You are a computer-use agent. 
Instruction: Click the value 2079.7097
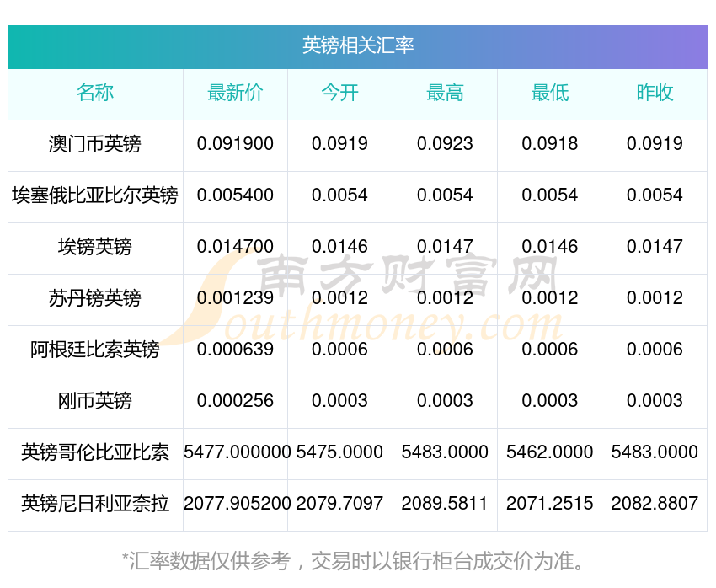339,504
